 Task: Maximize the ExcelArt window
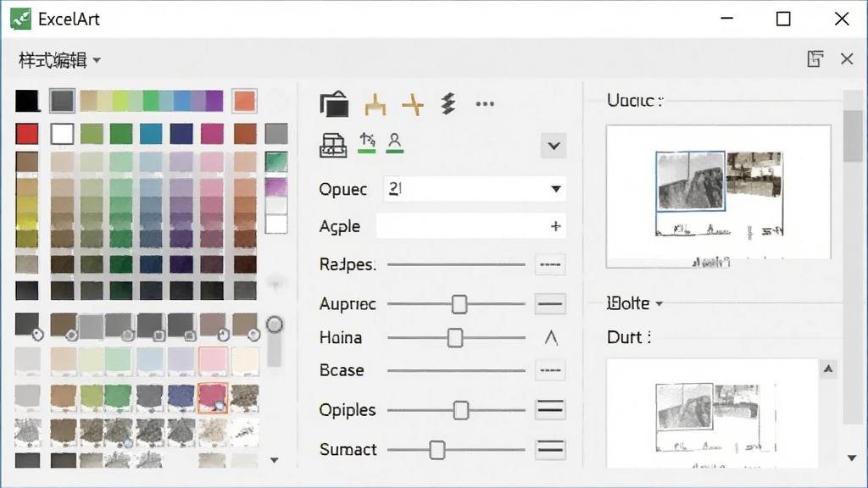coord(783,19)
